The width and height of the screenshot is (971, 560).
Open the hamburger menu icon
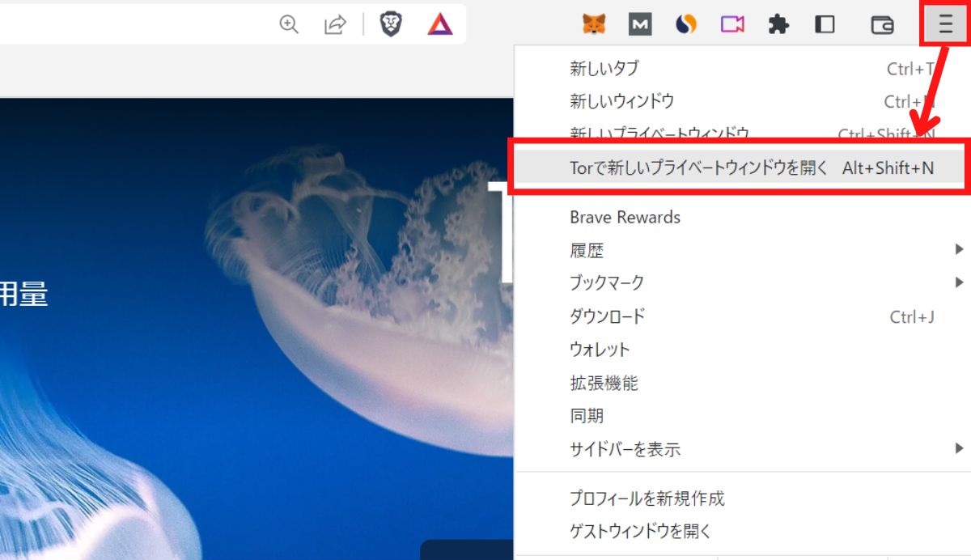(943, 24)
